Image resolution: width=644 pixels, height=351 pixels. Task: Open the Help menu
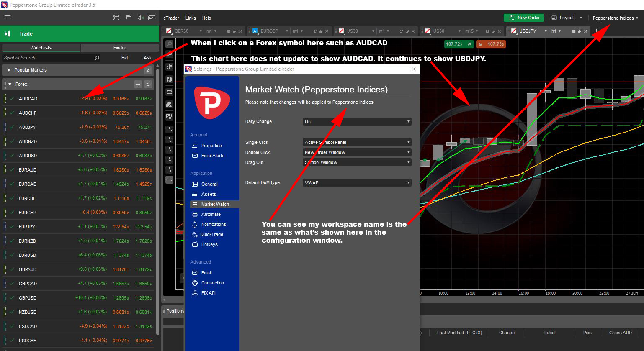click(206, 18)
